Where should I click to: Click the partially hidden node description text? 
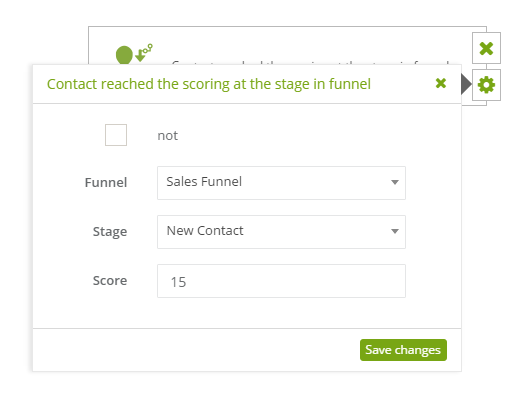point(310,62)
